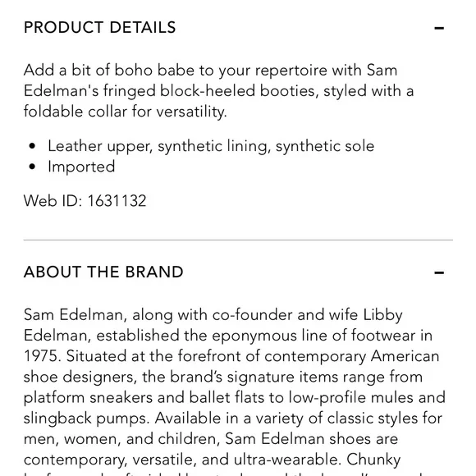Click the ABOUT THE BRAND section heading
This screenshot has width=476, height=476.
click(x=103, y=272)
